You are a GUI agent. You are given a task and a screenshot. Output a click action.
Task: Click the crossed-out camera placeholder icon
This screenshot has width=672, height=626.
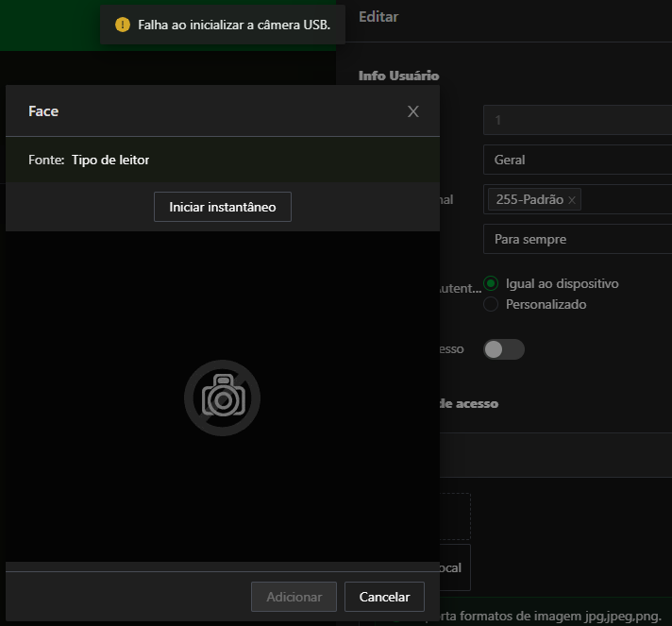[x=222, y=398]
